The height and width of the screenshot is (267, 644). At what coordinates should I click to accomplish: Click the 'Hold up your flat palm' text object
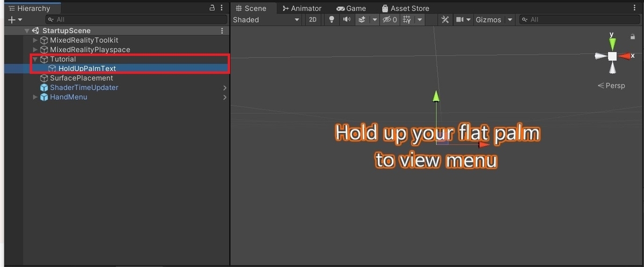click(x=437, y=146)
